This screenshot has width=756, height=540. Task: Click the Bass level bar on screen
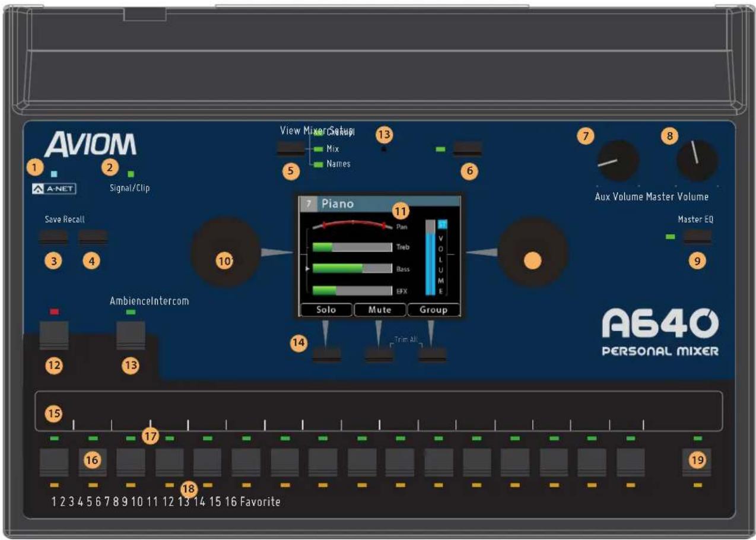click(x=352, y=268)
